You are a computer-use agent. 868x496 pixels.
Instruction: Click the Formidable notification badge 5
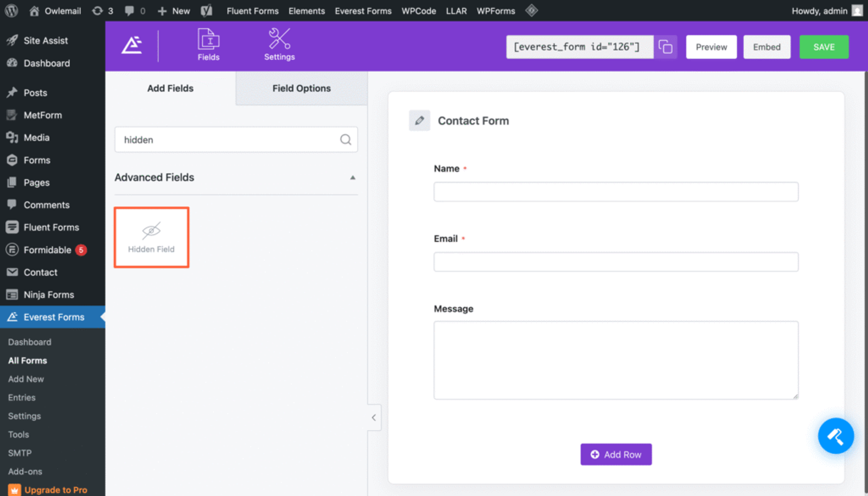[x=81, y=250]
